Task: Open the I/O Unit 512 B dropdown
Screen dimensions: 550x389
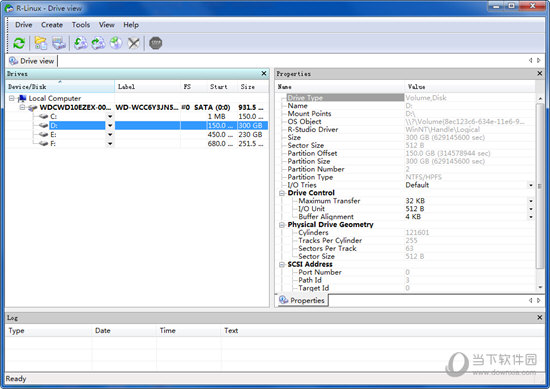Action: click(x=531, y=209)
